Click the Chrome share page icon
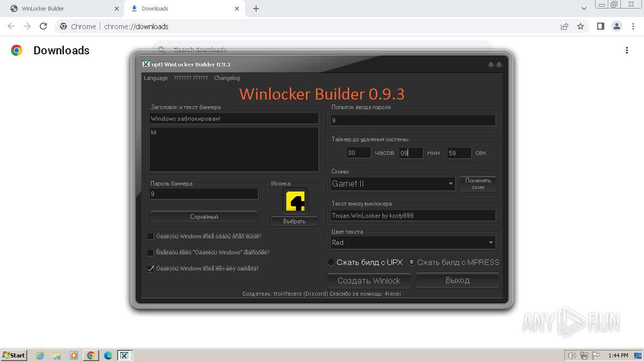Screen dimensions: 644x362 [x=565, y=26]
